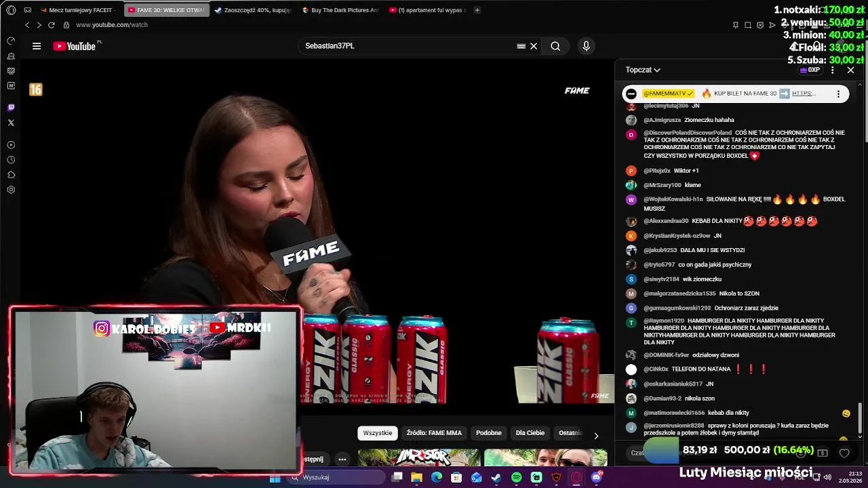The height and width of the screenshot is (488, 868).
Task: Open three-dot menu on the pinned FAMEMMATV message
Action: pyautogui.click(x=838, y=94)
